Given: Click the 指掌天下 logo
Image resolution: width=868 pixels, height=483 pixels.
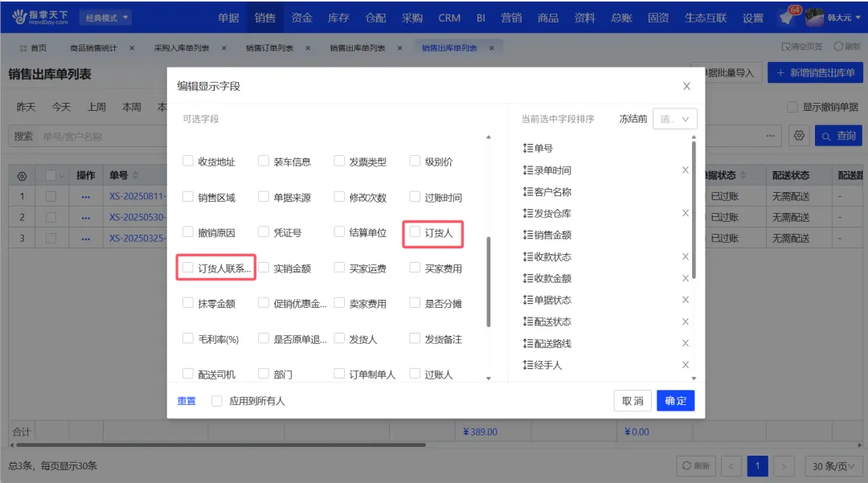Looking at the screenshot, I should pyautogui.click(x=40, y=17).
